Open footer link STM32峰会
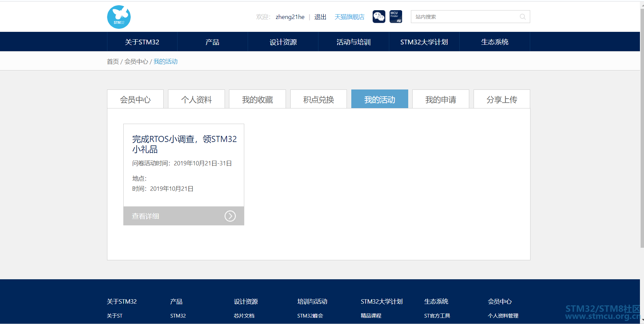Screen dimensions: 644x324 (310, 316)
